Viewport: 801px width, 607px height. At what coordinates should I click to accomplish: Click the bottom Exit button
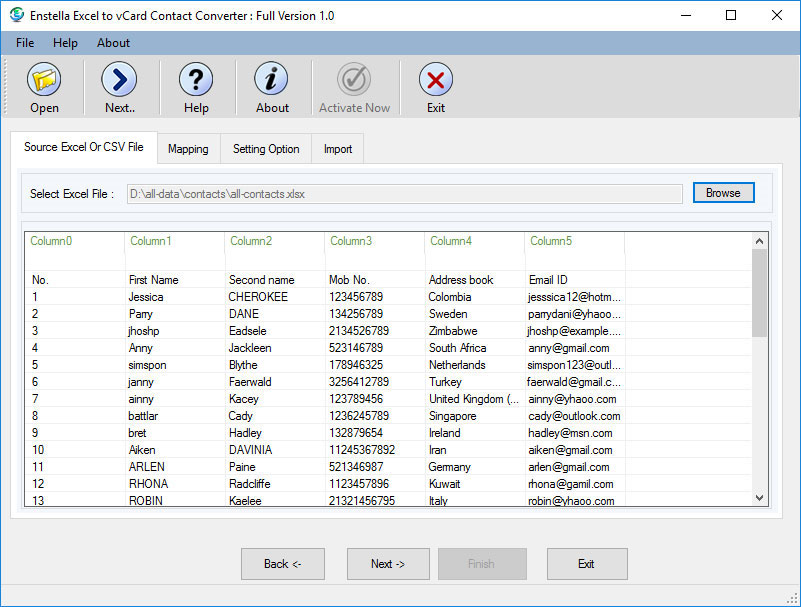click(x=586, y=564)
